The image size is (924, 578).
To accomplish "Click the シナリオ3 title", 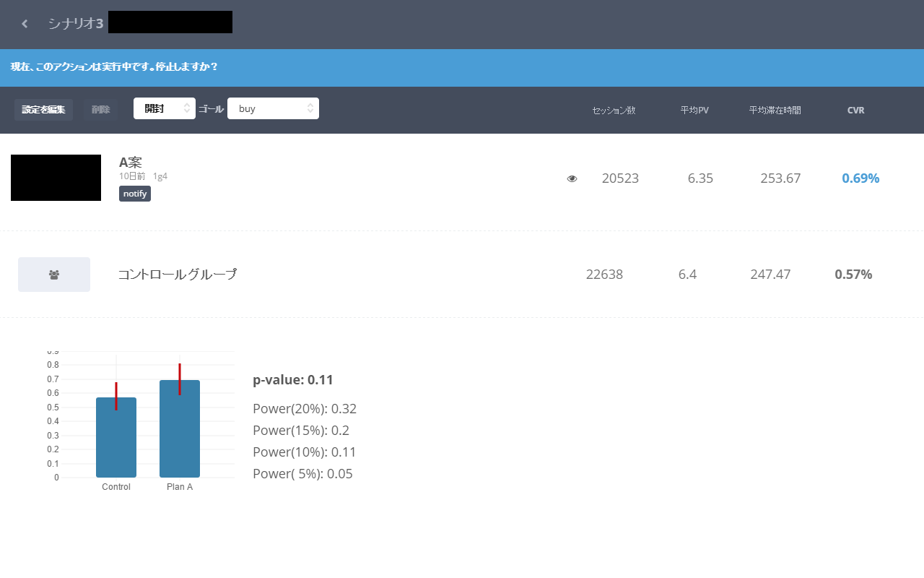I will (x=76, y=24).
